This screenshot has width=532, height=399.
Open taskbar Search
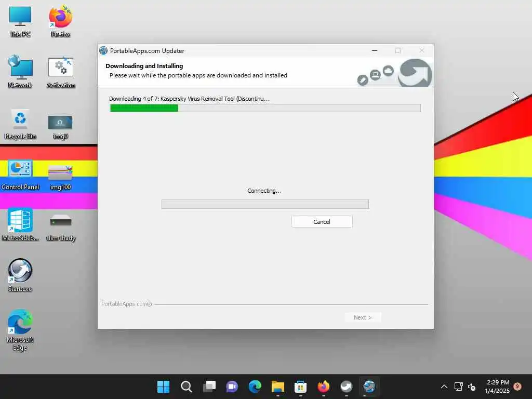(187, 387)
